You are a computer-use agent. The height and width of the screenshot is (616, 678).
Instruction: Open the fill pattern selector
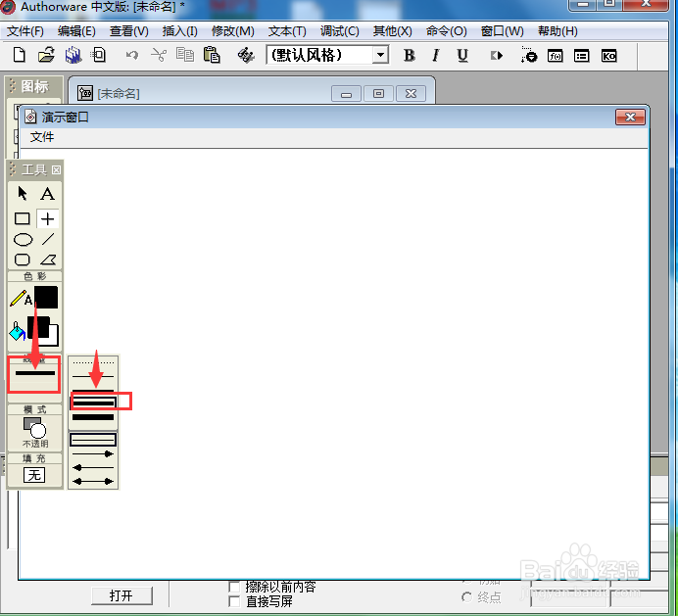click(34, 475)
